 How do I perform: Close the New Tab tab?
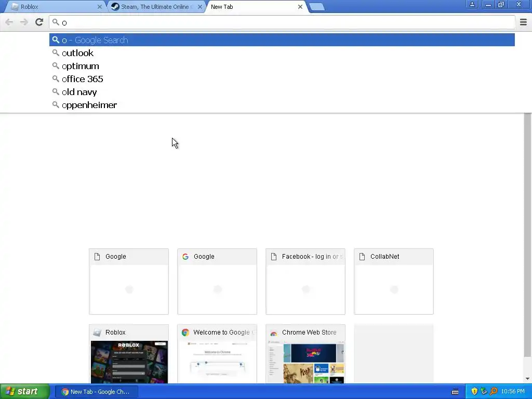tap(300, 7)
